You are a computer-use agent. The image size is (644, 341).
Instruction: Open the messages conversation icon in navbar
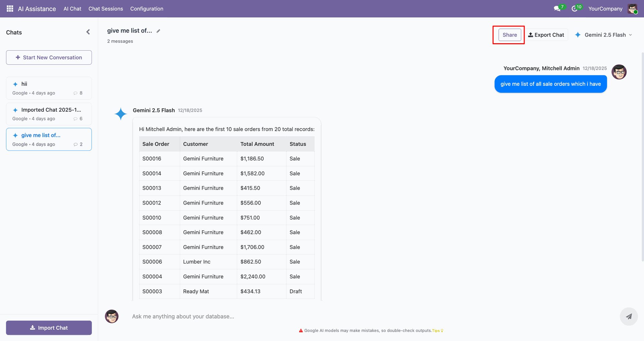point(557,9)
